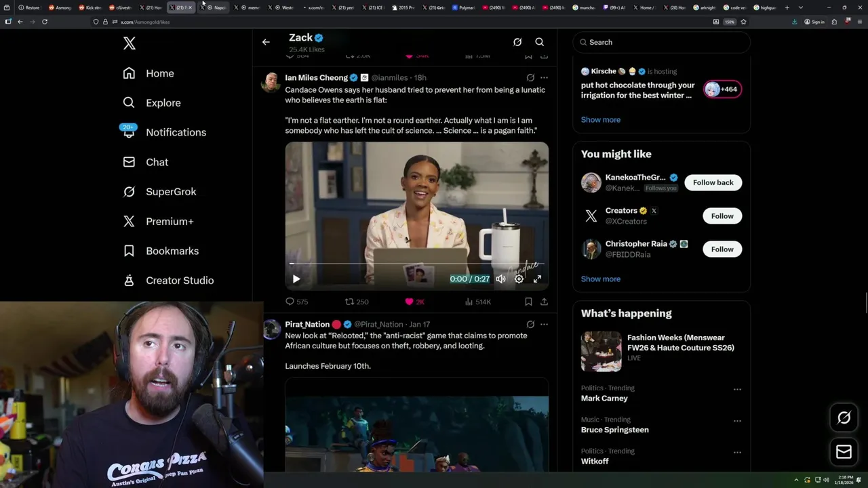The height and width of the screenshot is (488, 868).
Task: Open SuperGrok in the sidebar
Action: [159, 192]
